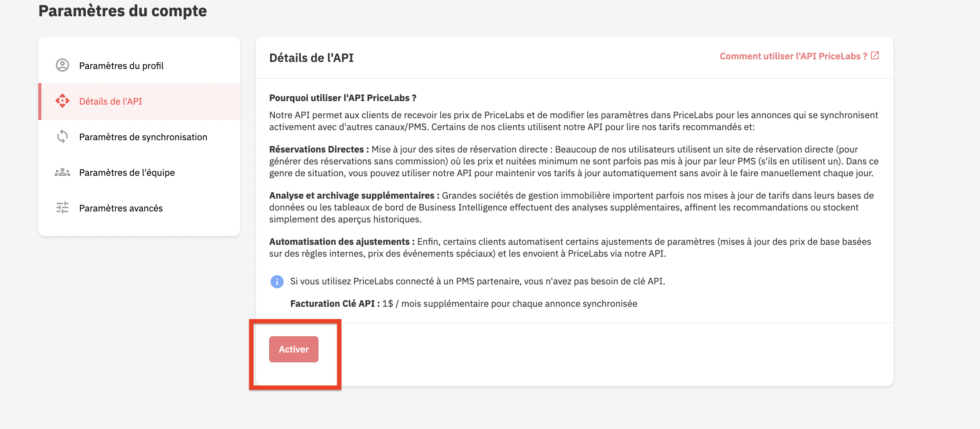Click the Réservations Directes bold label
This screenshot has height=429, width=980.
(x=319, y=149)
